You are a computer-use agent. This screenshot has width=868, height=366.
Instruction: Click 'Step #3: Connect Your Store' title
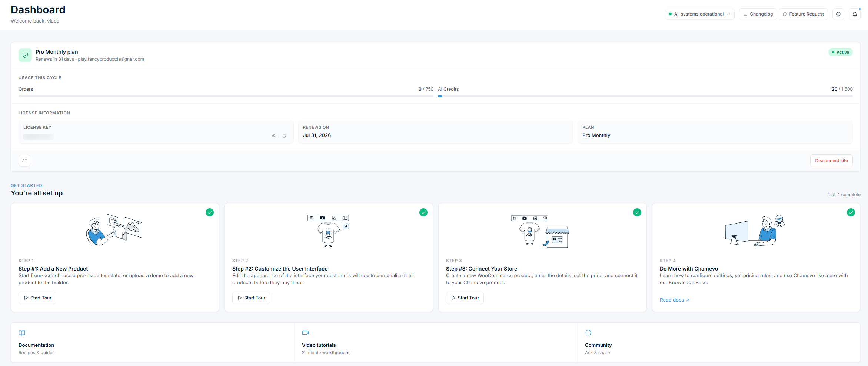[482, 269]
